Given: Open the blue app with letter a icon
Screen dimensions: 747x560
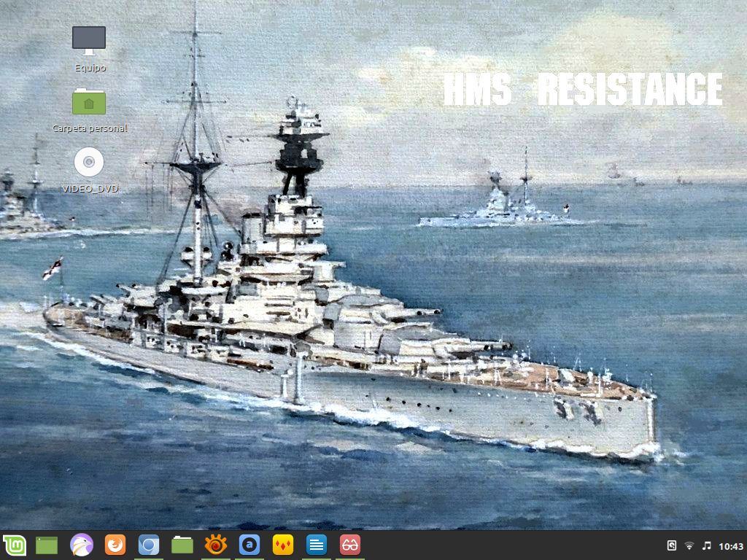Looking at the screenshot, I should (249, 545).
